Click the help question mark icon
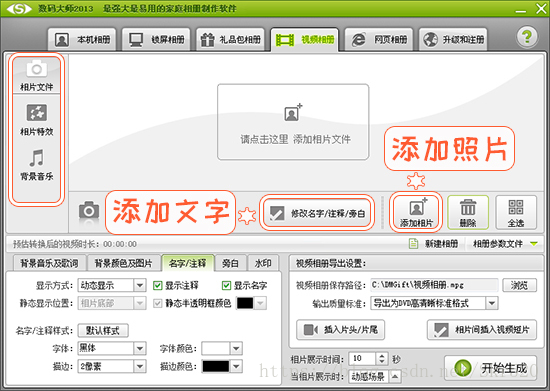The width and height of the screenshot is (550, 391). point(526,36)
